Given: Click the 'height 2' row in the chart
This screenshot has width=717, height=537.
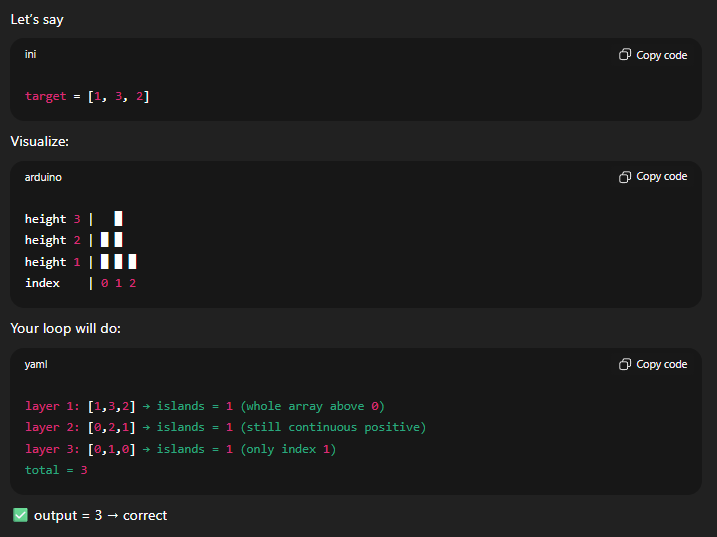Looking at the screenshot, I should point(74,240).
